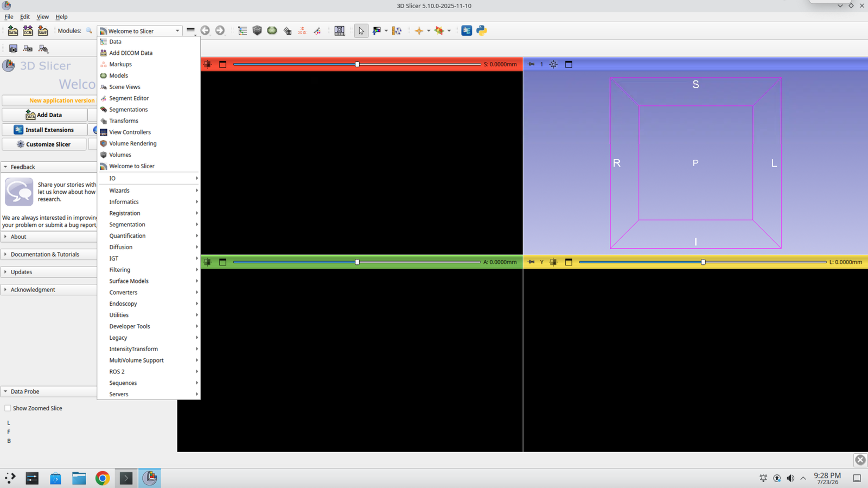This screenshot has width=868, height=488.
Task: Select Volume Rendering in modules list
Action: (x=149, y=143)
